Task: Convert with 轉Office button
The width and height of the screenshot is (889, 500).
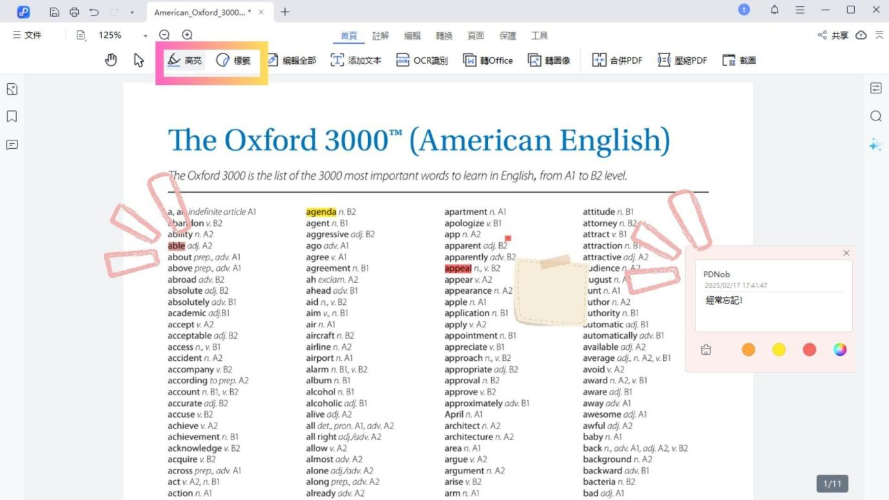Action: (x=488, y=60)
